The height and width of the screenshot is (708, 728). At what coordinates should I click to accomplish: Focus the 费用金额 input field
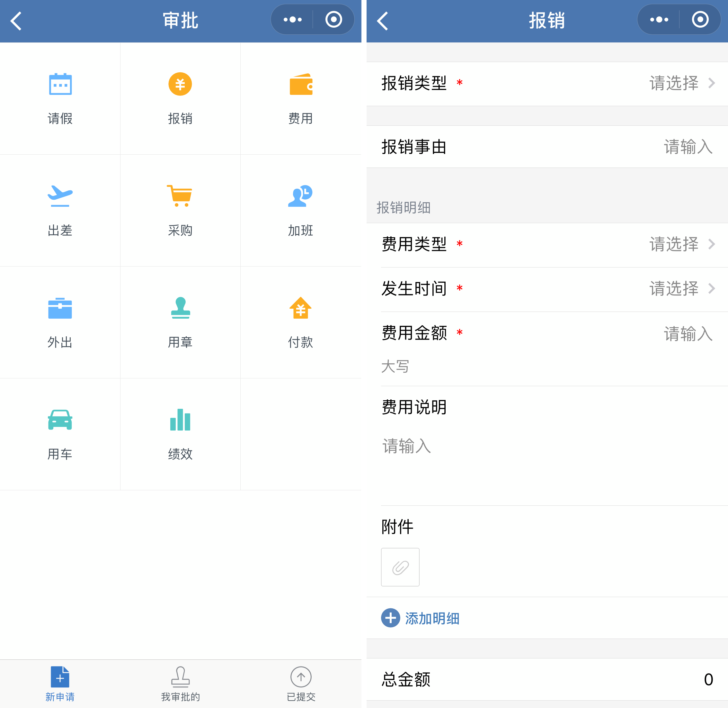688,333
